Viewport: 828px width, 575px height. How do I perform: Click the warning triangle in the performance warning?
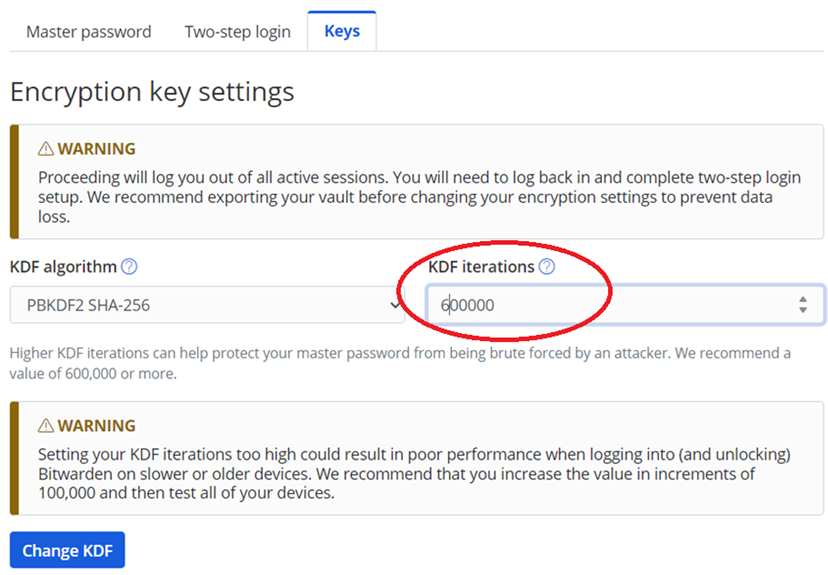pos(46,426)
